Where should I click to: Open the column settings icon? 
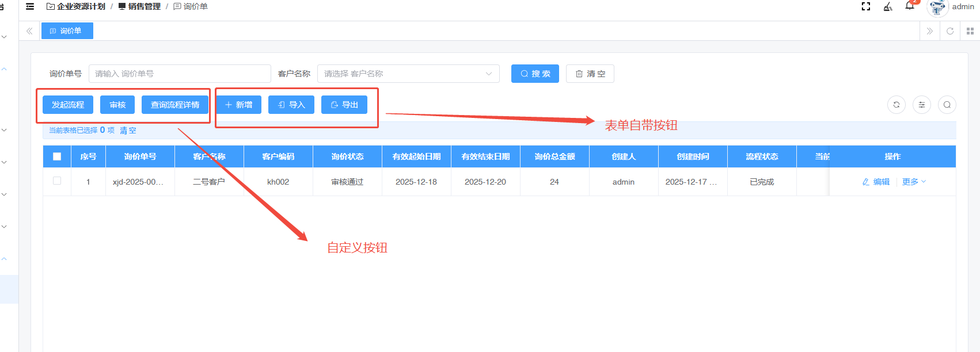[922, 105]
